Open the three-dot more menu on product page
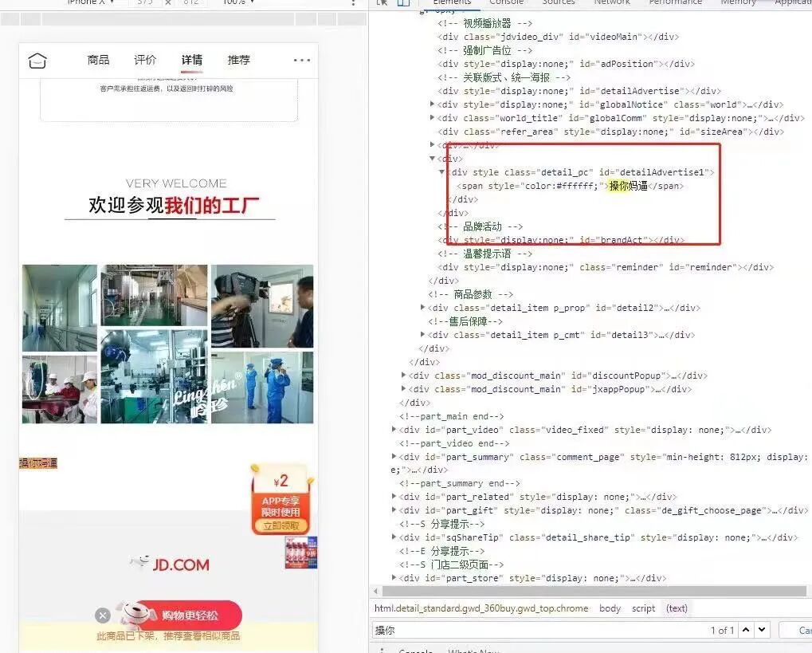812x653 pixels. [302, 60]
